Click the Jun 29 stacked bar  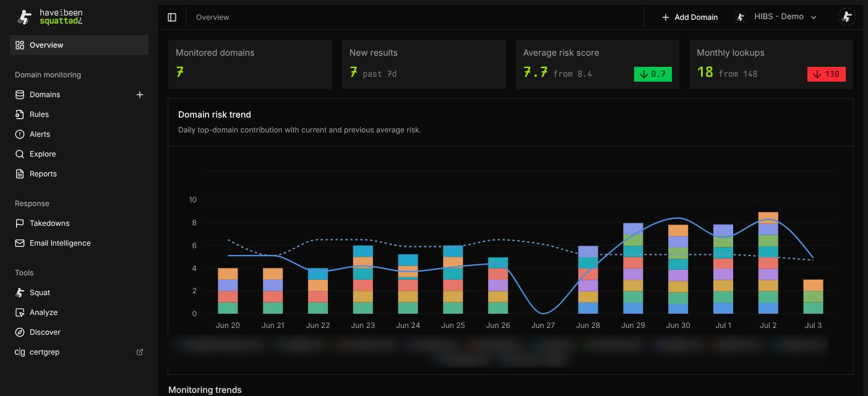click(x=633, y=269)
